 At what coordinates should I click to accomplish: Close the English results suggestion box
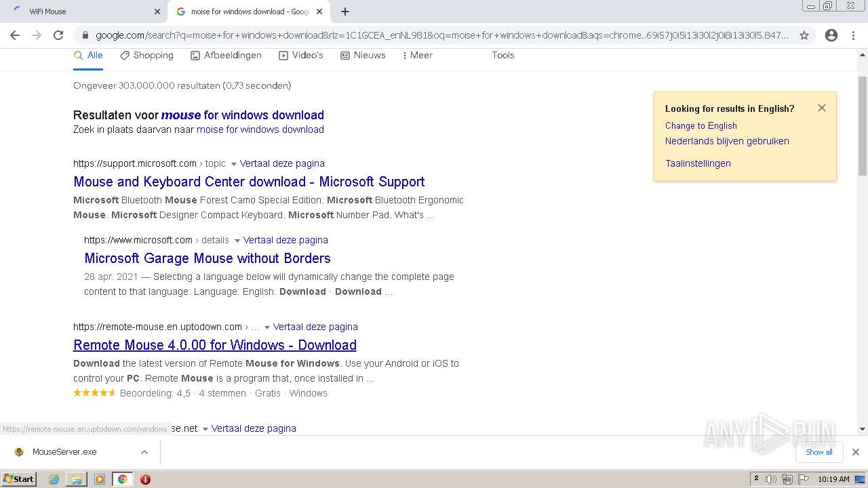tap(822, 108)
